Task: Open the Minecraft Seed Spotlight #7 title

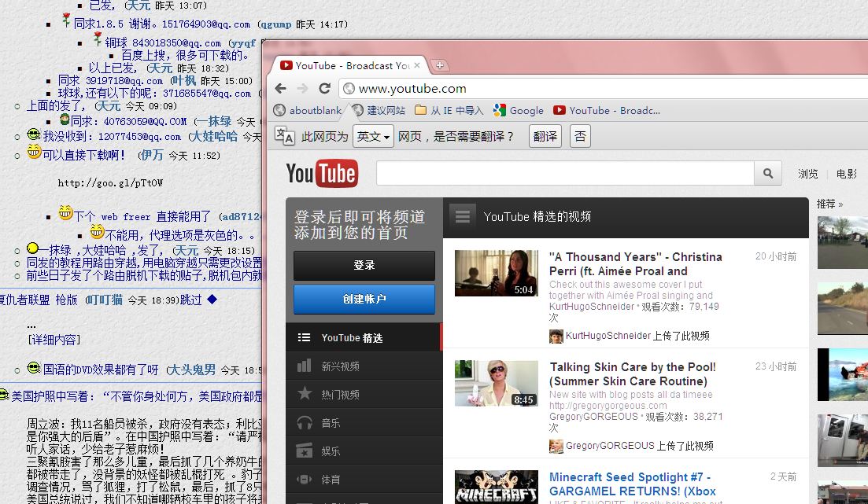Action: [x=632, y=484]
